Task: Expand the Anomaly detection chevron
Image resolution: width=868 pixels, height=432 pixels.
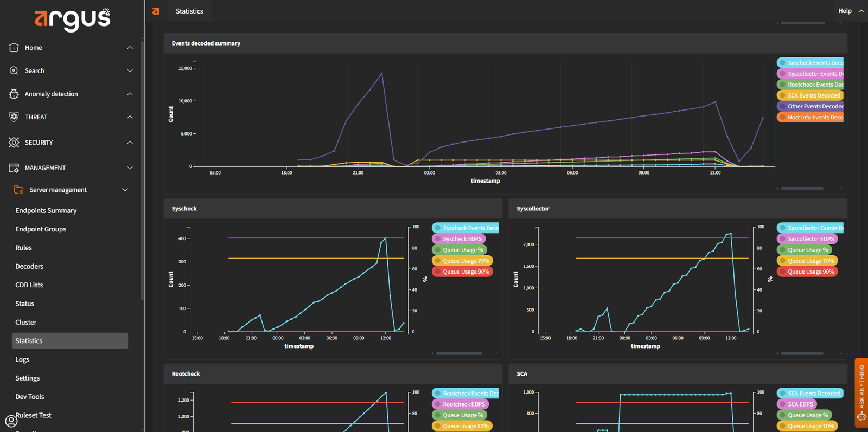Action: [130, 94]
